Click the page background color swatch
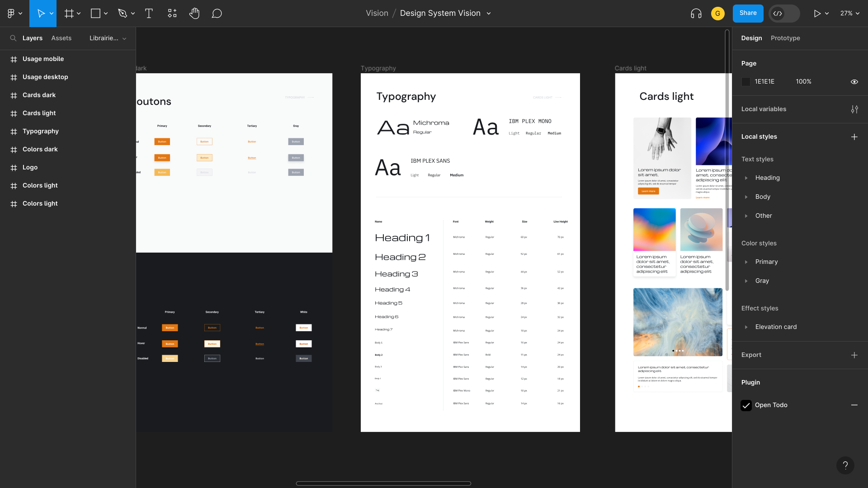868x488 pixels. [746, 82]
